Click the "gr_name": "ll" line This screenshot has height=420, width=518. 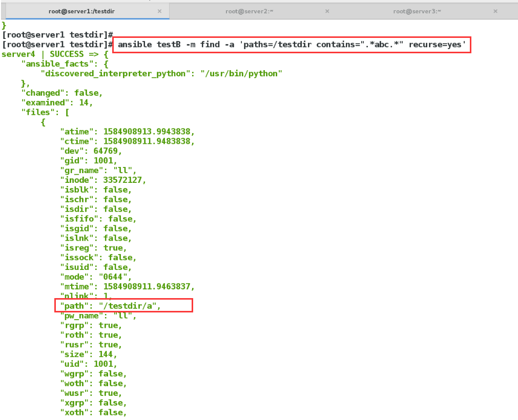(x=98, y=171)
